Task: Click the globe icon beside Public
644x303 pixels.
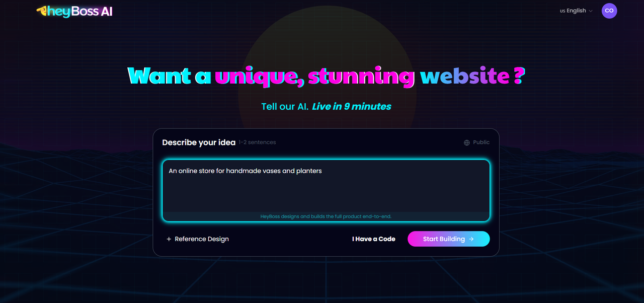Action: click(467, 142)
